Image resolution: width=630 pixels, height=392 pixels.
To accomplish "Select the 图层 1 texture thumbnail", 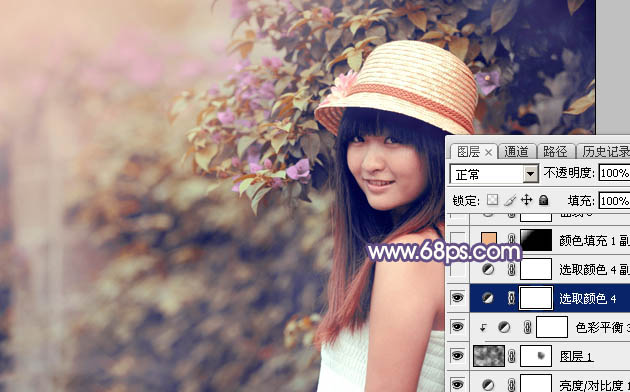I will click(x=489, y=356).
